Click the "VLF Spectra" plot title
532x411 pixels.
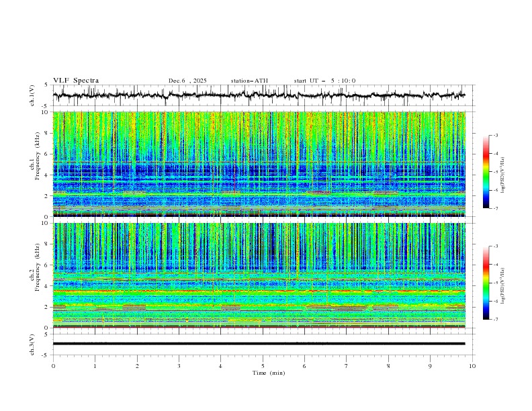click(x=76, y=81)
